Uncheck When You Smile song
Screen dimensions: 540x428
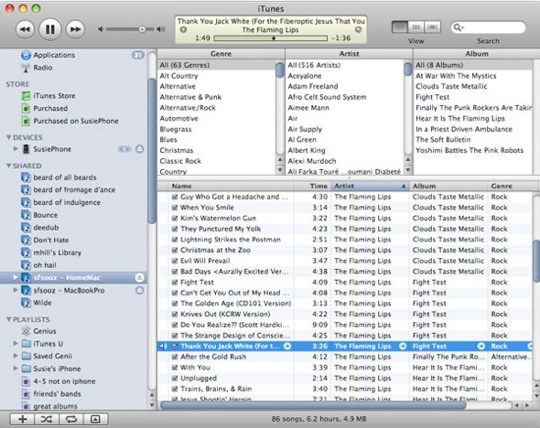[x=175, y=208]
